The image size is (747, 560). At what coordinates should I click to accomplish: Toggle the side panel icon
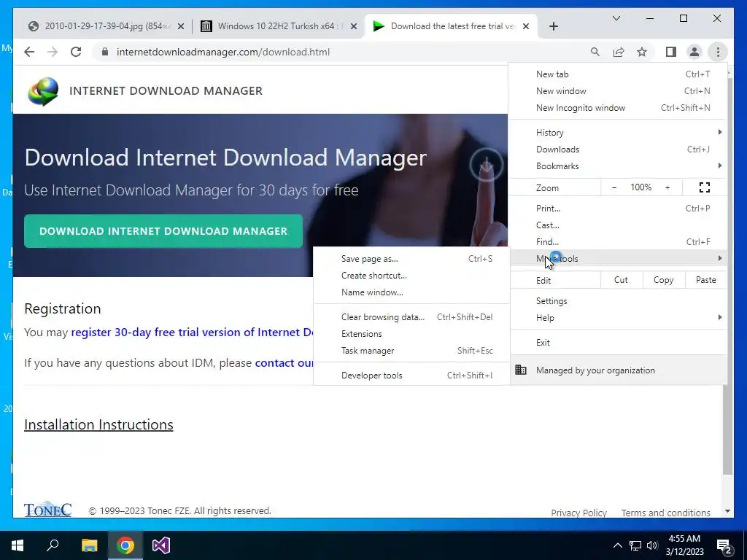671,52
